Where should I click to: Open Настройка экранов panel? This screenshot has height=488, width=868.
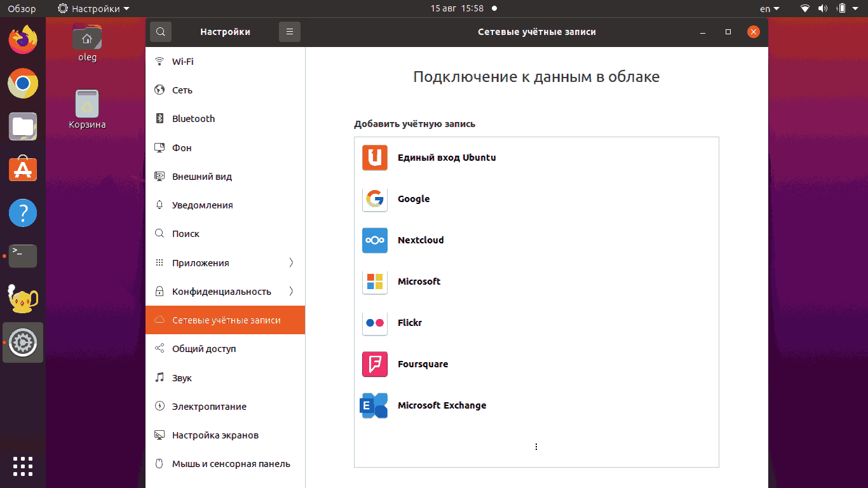225,435
